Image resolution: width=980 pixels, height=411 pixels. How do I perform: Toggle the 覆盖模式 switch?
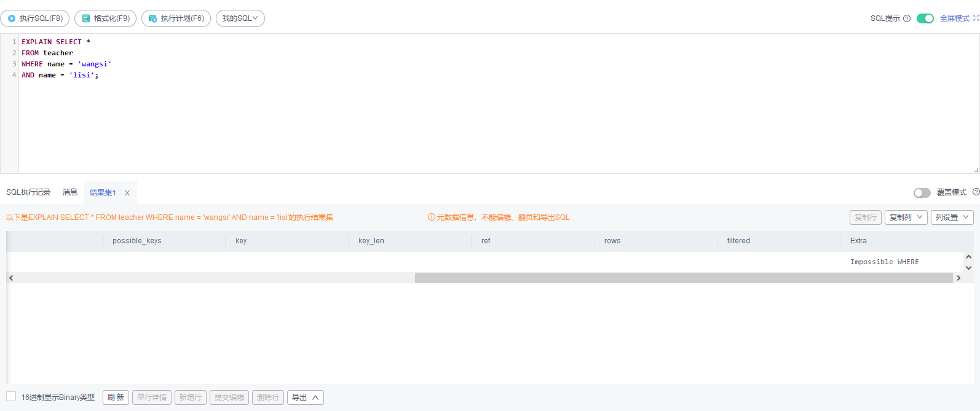(922, 193)
